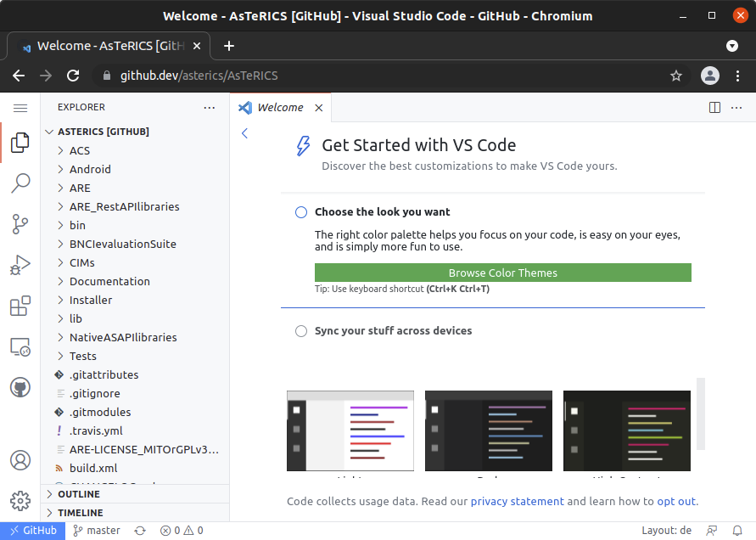Open the Manage gear icon
The image size is (756, 540).
20,501
